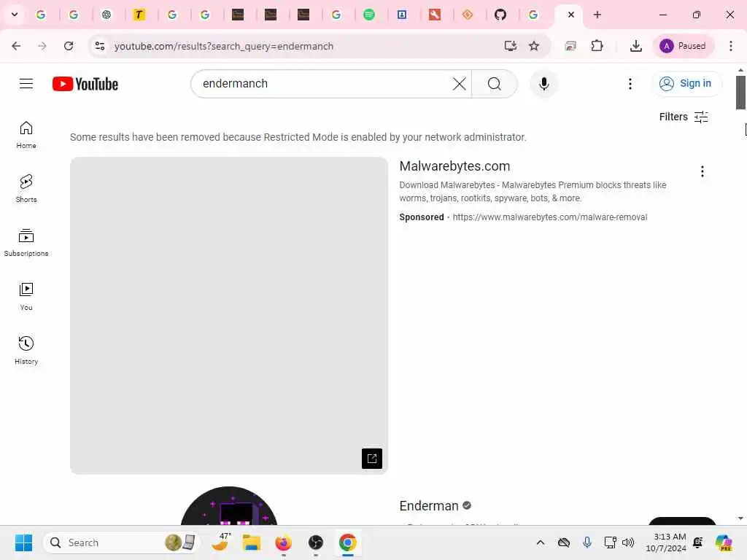
Task: Open YouTube settings three-dot menu
Action: pyautogui.click(x=630, y=84)
